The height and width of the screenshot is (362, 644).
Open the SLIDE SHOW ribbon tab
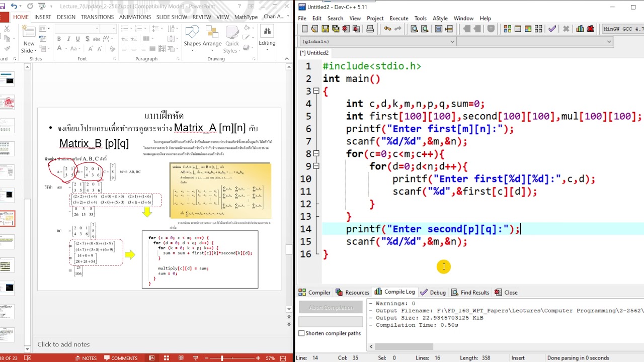tap(172, 17)
